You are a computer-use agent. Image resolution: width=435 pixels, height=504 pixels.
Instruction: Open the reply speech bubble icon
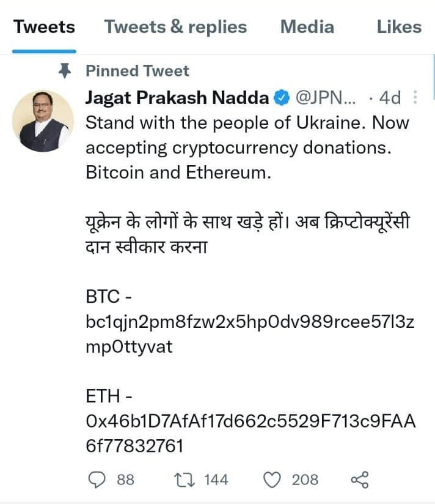pos(97,480)
